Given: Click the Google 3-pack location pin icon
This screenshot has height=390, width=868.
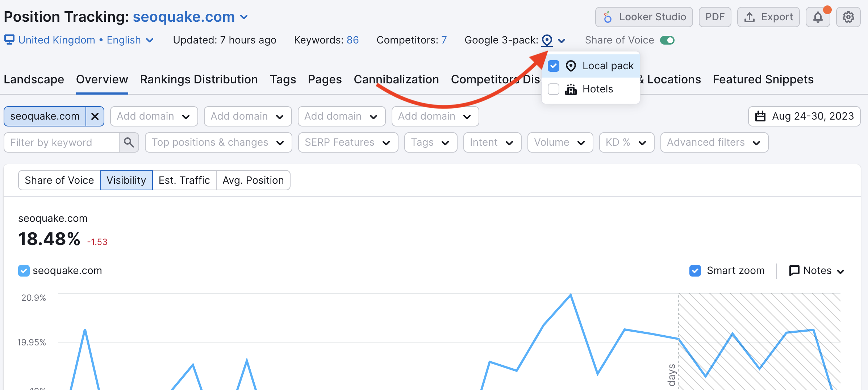Looking at the screenshot, I should click(x=547, y=40).
